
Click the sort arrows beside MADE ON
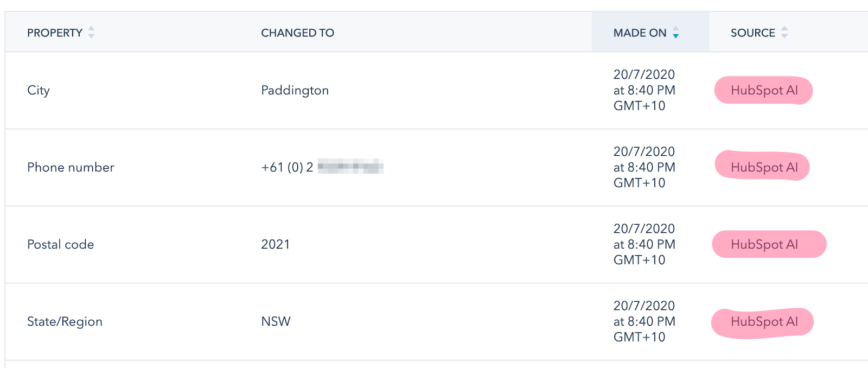[x=675, y=33]
